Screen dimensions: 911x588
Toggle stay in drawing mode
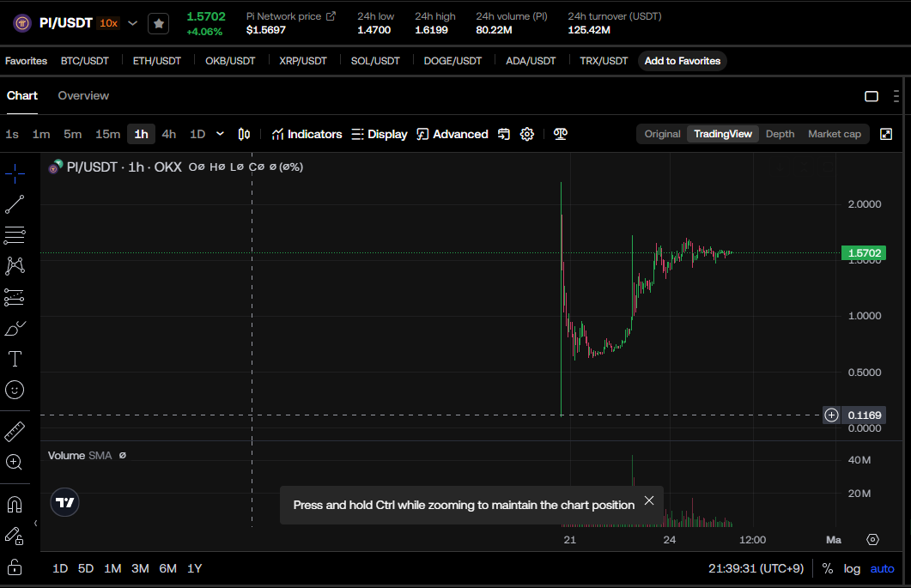pos(15,536)
